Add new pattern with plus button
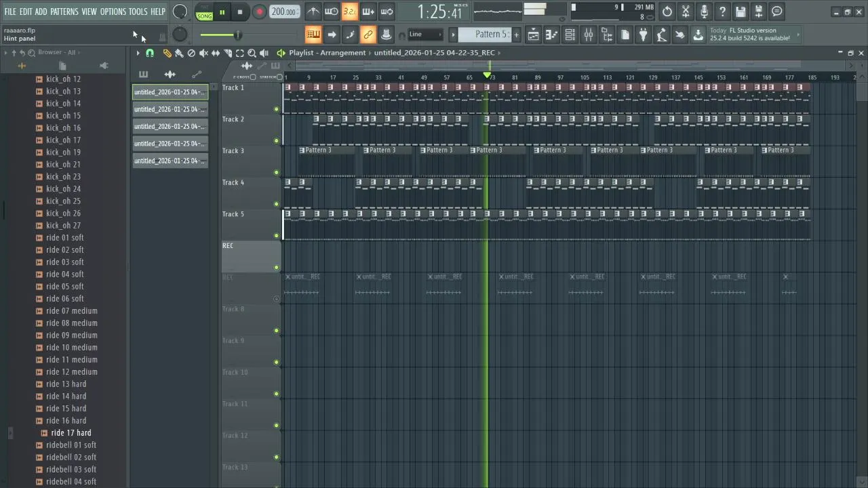Screen dimensions: 868x488 pyautogui.click(x=516, y=35)
